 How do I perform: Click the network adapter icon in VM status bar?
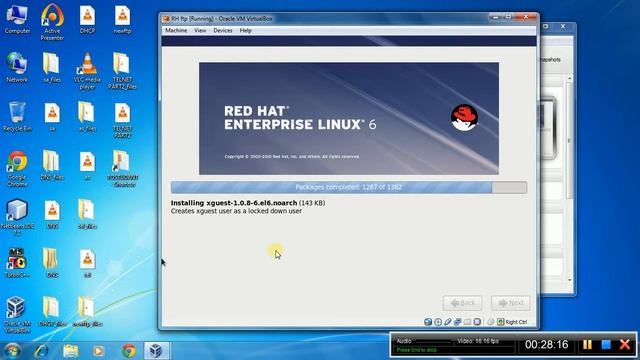[458, 322]
